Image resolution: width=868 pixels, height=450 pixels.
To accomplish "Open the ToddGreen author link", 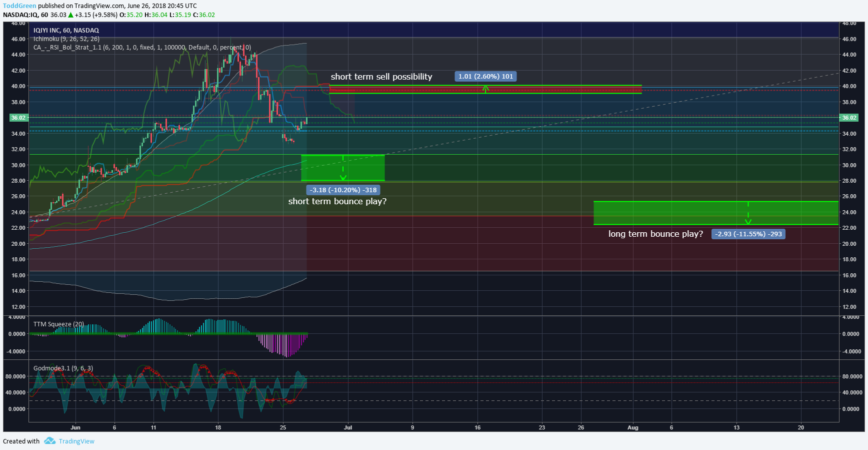I will (19, 6).
